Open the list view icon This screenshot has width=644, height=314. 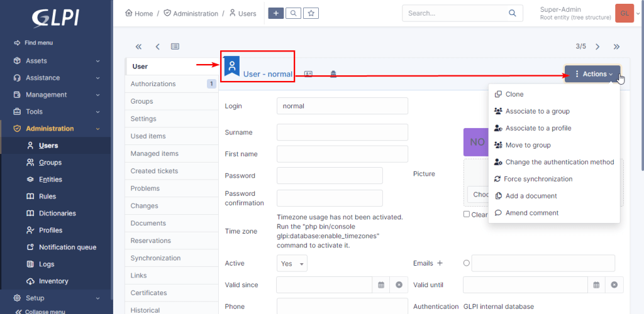tap(175, 46)
